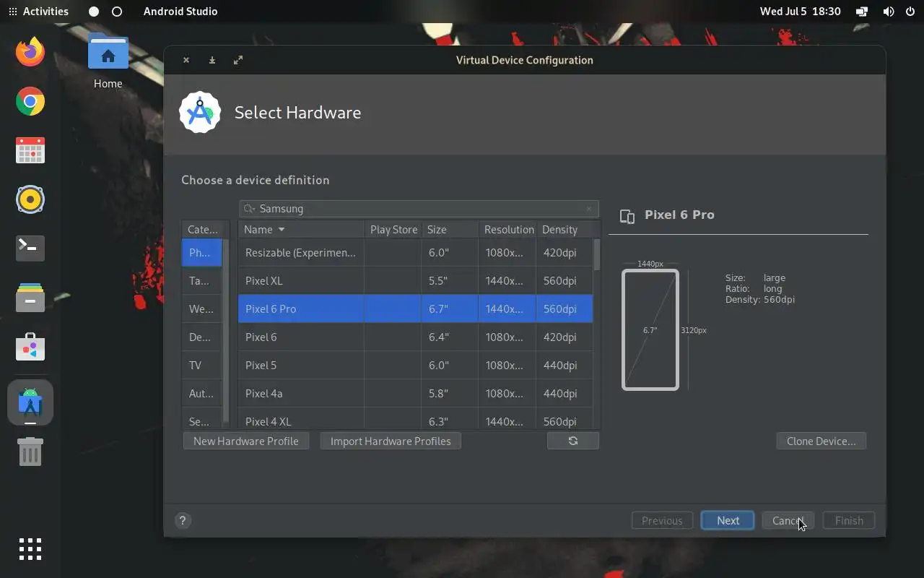Open the Software store dock icon

pyautogui.click(x=30, y=348)
